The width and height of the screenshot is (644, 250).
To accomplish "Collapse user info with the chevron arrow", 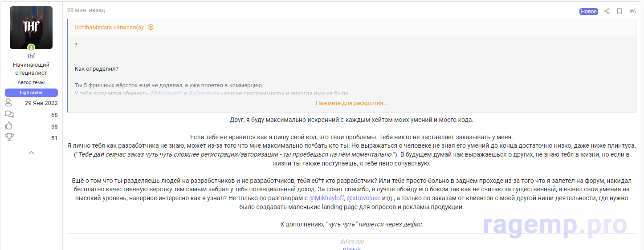I will pyautogui.click(x=31, y=153).
